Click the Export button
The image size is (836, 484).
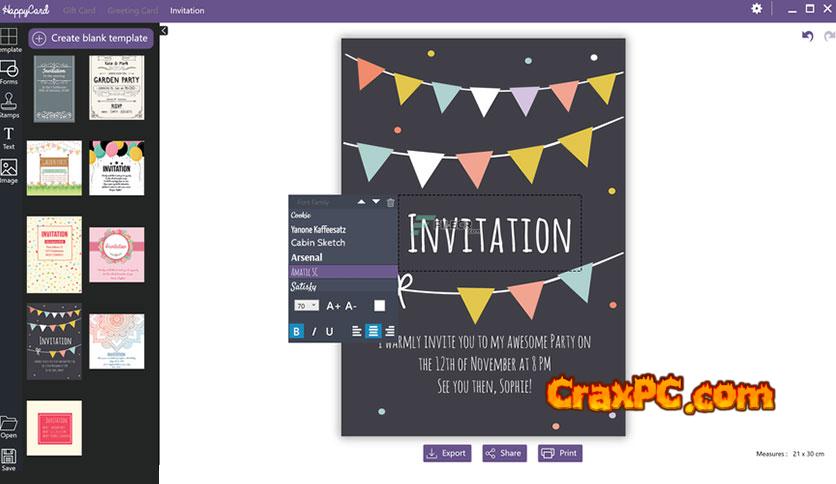447,453
